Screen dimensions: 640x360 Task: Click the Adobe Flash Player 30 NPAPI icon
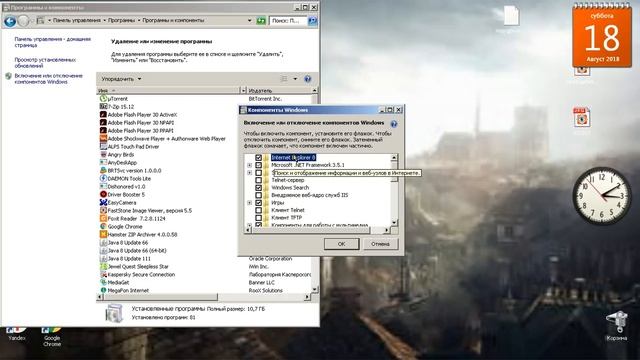tap(103, 122)
